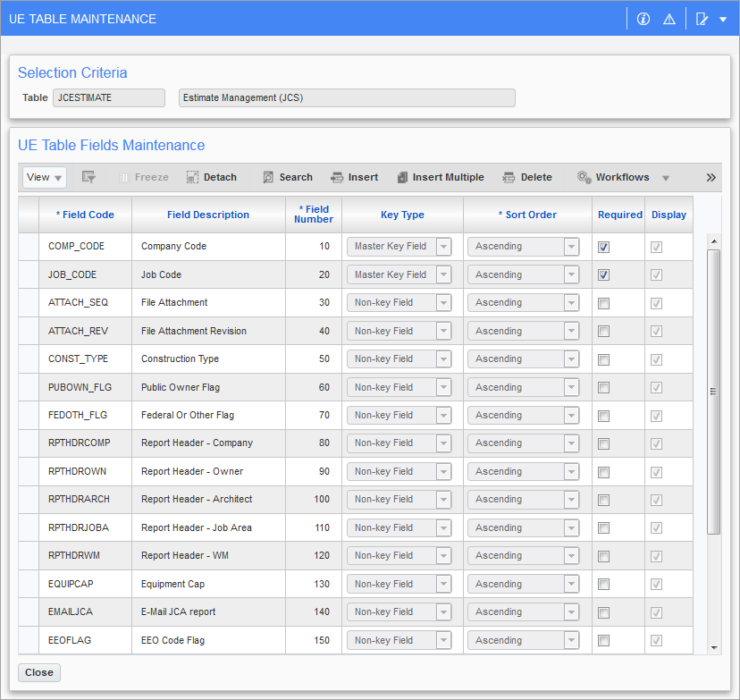Image resolution: width=740 pixels, height=700 pixels.
Task: Click field number 150 for EEOFLAG
Action: [314, 640]
